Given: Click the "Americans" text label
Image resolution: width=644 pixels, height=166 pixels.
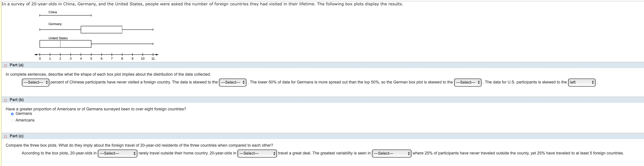Looking at the screenshot, I should click(25, 120).
